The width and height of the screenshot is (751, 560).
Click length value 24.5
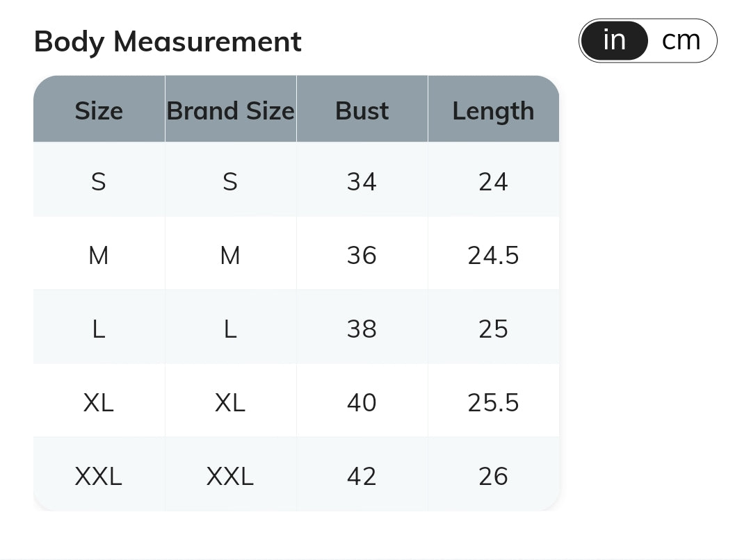(493, 256)
